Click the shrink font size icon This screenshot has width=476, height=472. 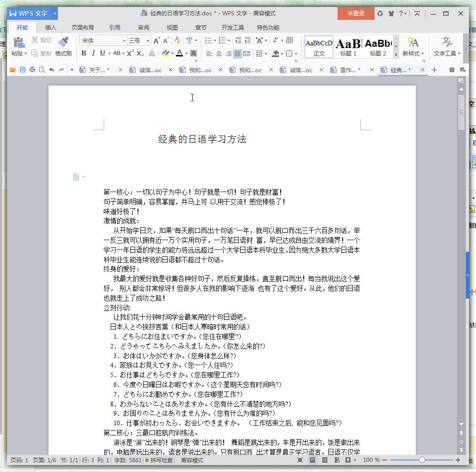(166, 40)
